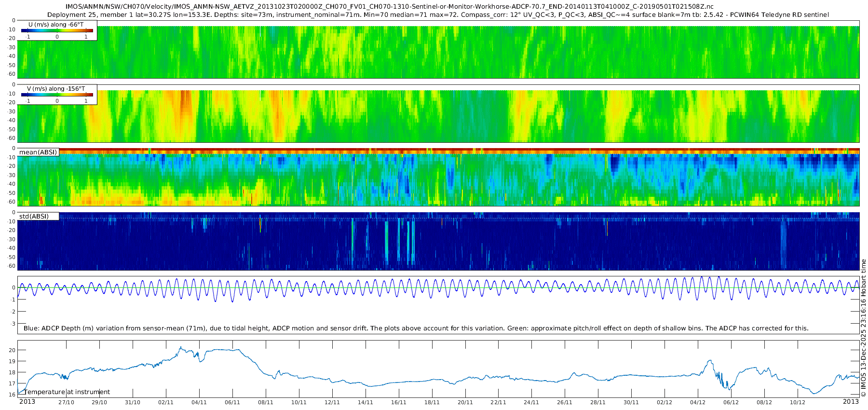Click the 2013 year label at bottom right
This screenshot has height=410, width=868.
coord(851,401)
